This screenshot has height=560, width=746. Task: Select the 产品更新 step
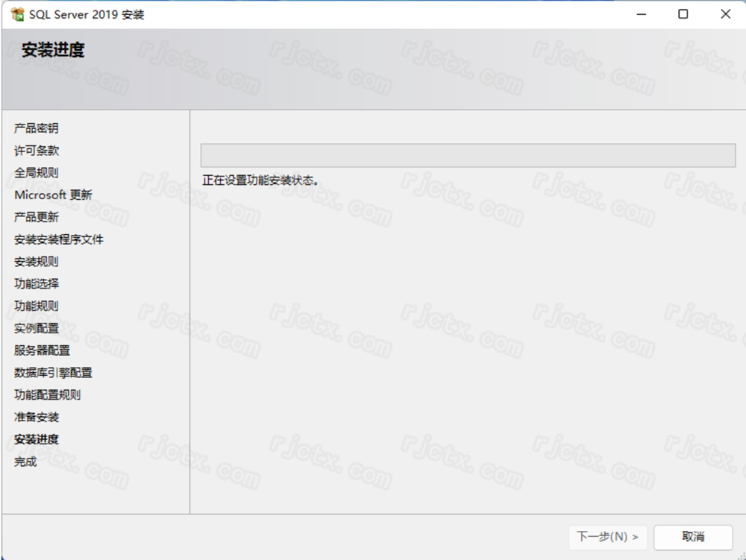37,217
